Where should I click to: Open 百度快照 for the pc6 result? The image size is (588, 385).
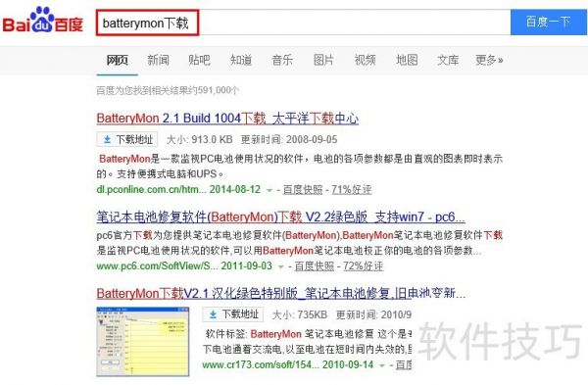[315, 265]
